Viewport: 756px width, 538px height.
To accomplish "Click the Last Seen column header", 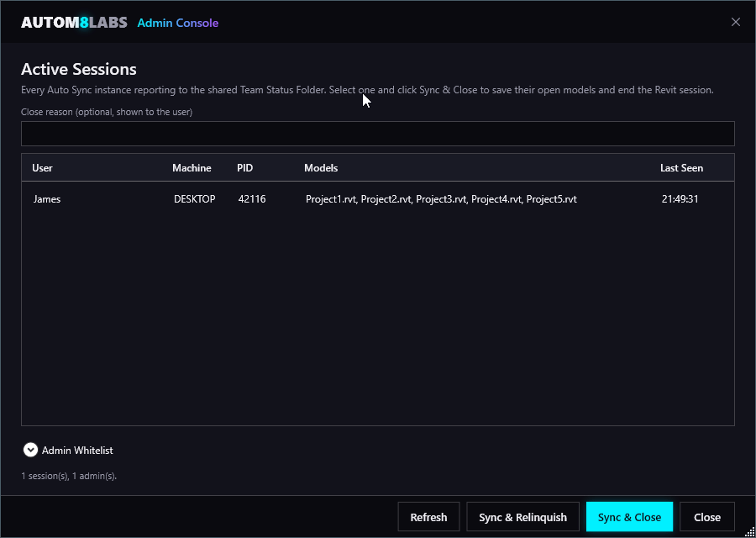I will click(x=682, y=168).
